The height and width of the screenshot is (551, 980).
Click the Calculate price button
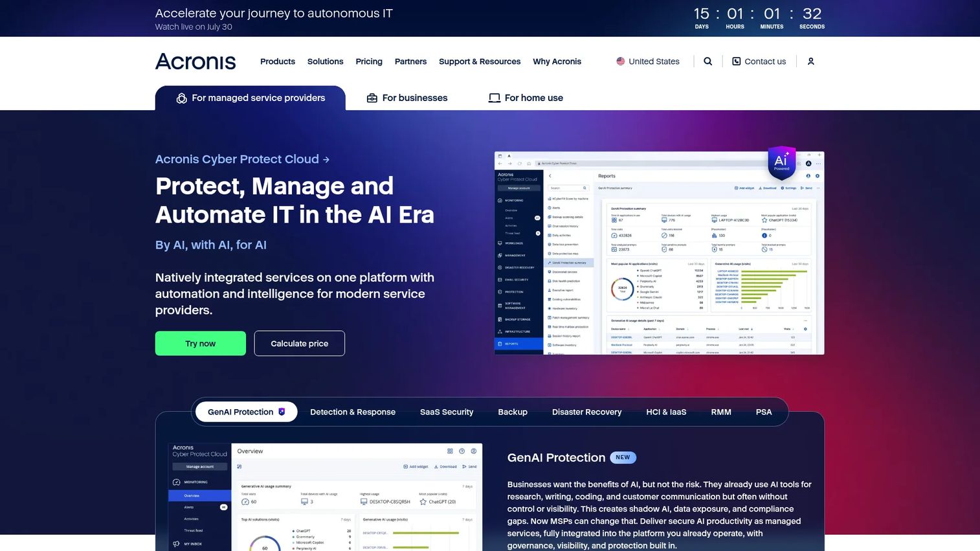(299, 343)
